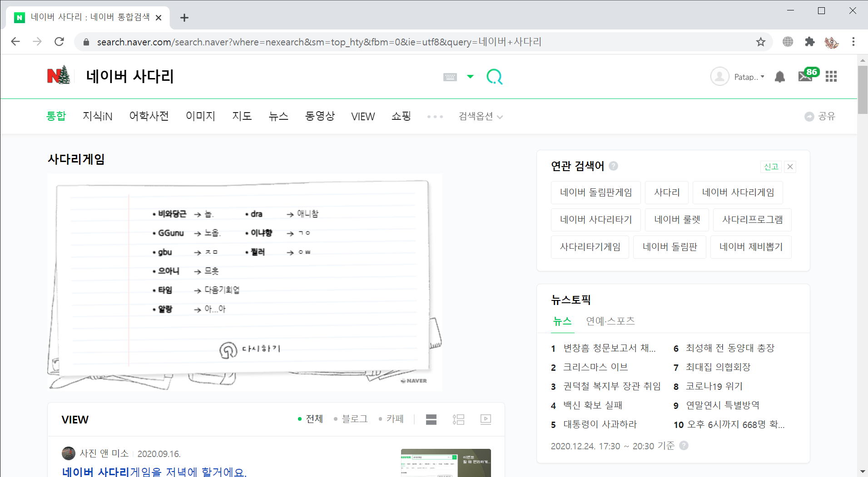Viewport: 868px width, 477px height.
Task: Open the on-screen keyboard icon in search bar
Action: point(450,77)
